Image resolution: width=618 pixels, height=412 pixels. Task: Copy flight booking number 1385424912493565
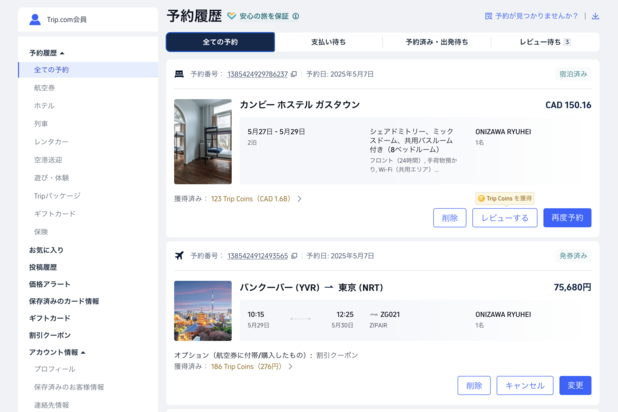pyautogui.click(x=294, y=256)
